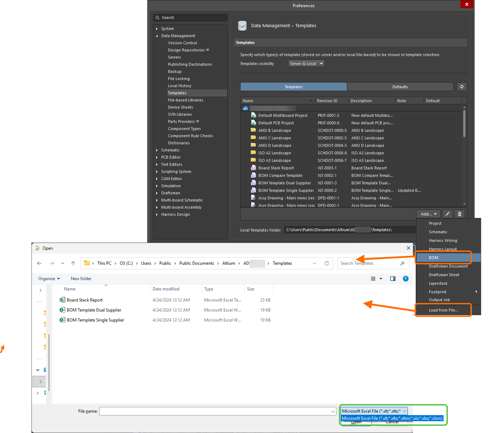Switch to the Defaults tab
504x433 pixels.
pyautogui.click(x=400, y=87)
